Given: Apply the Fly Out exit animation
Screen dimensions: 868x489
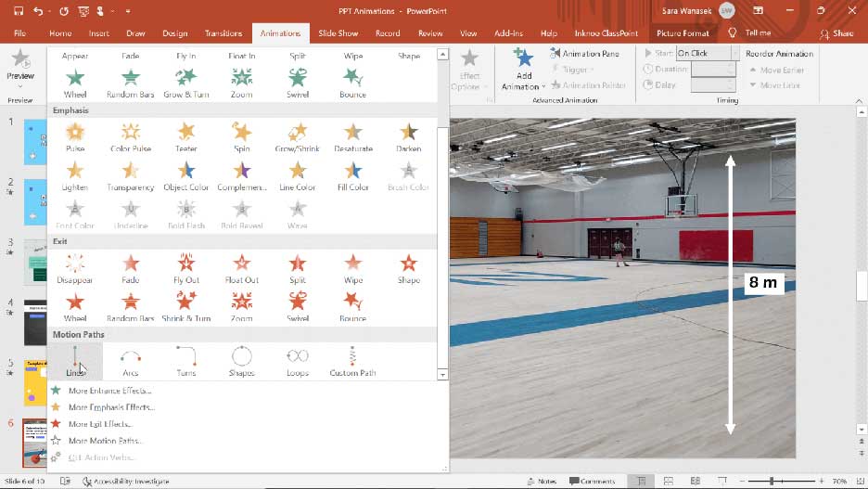Looking at the screenshot, I should tap(186, 266).
